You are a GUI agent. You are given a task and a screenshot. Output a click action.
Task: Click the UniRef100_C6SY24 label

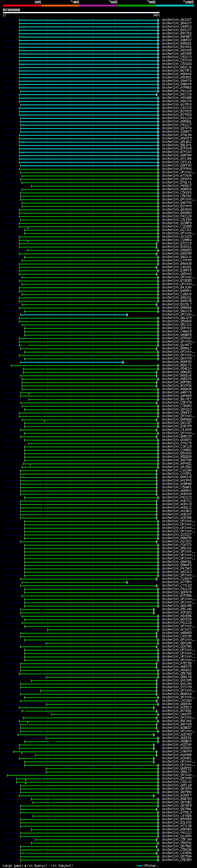pyautogui.click(x=177, y=108)
